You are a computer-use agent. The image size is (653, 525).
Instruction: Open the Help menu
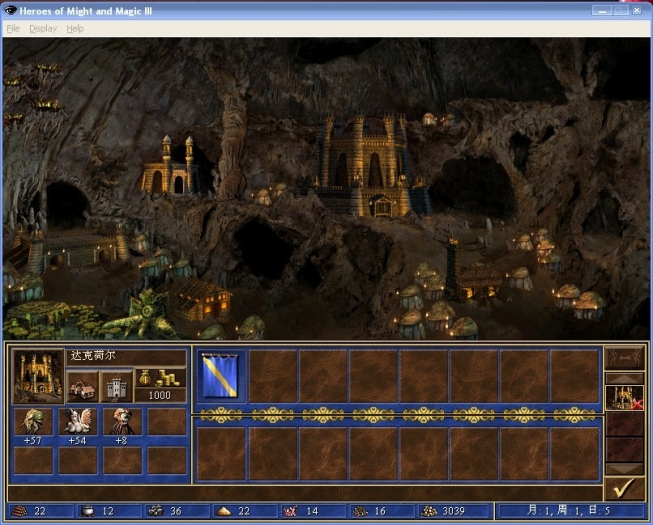click(x=75, y=29)
